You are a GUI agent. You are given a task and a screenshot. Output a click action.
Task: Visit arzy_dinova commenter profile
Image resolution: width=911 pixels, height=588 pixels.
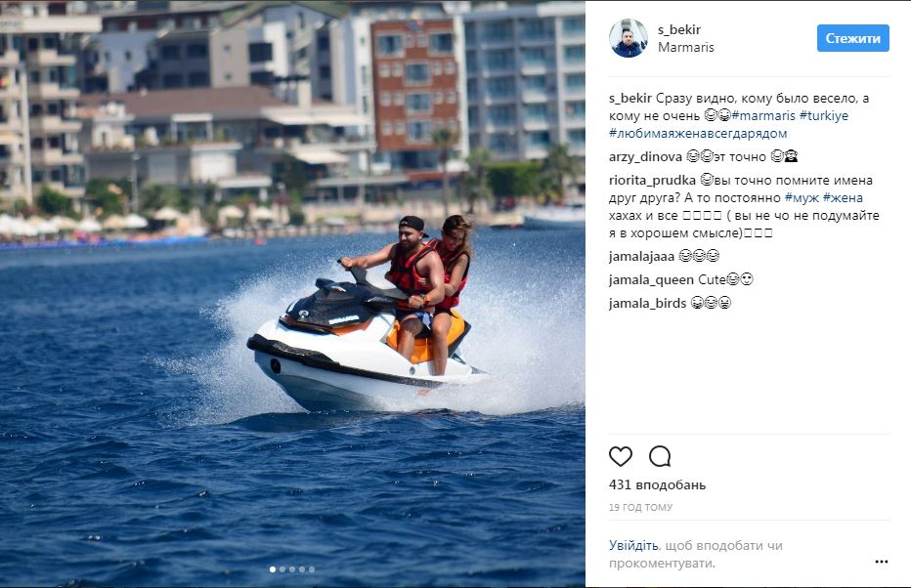(x=645, y=156)
